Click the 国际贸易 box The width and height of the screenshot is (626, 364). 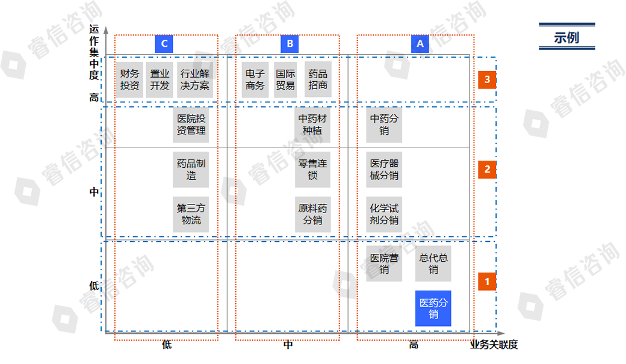[285, 79]
